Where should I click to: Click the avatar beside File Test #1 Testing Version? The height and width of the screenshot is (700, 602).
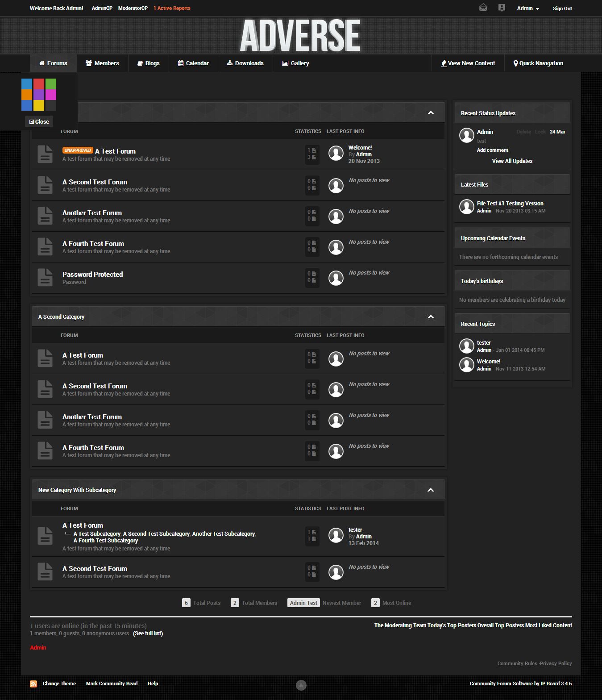[467, 207]
